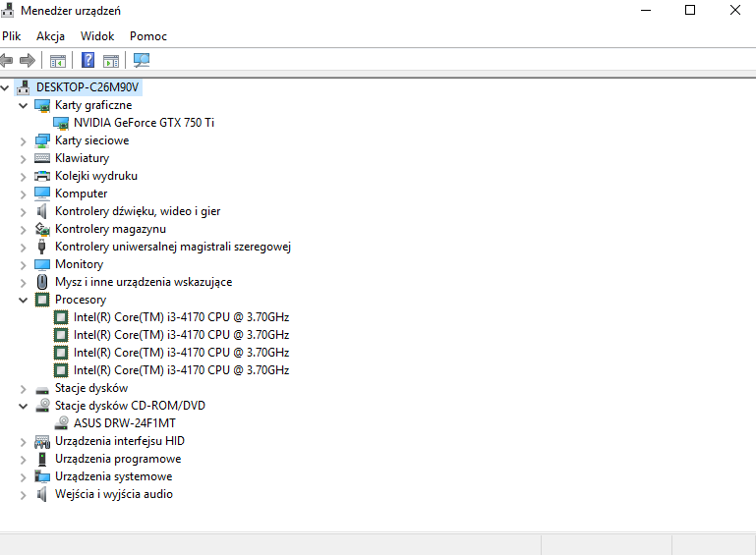756x555 pixels.
Task: Select the ASUS DRW-24F1MT entry
Action: [x=125, y=423]
